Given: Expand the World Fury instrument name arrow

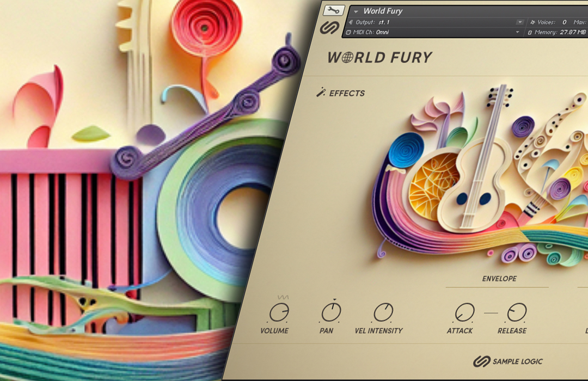Looking at the screenshot, I should [x=356, y=11].
